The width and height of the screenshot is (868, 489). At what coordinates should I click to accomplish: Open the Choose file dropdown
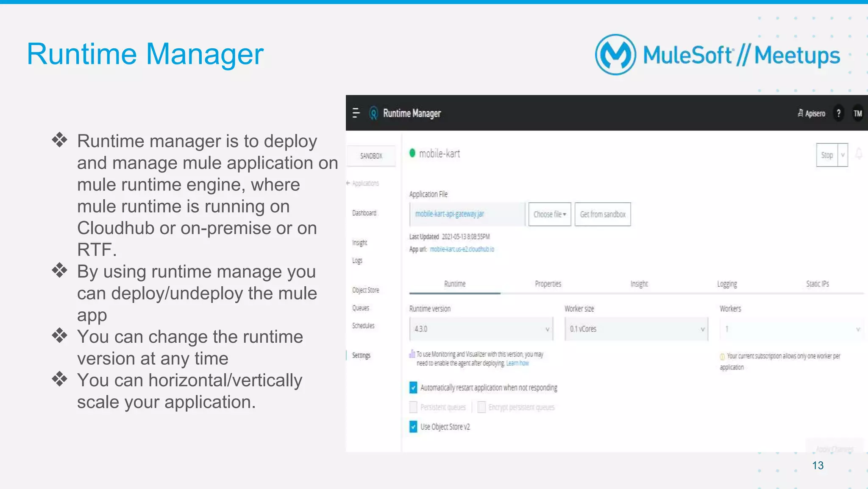(550, 214)
